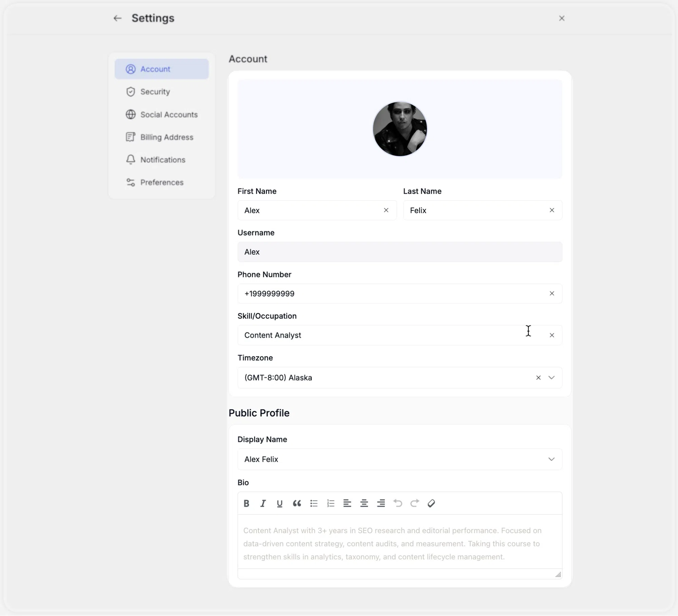
Task: Open the Timezone combo box showing Alaska
Action: (400, 377)
